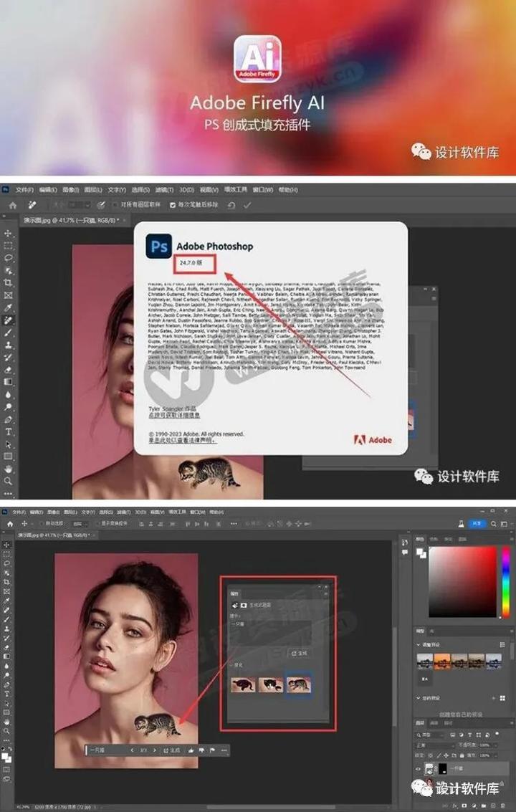Select the Zoom tool in the About-dialog screenshot
Image resolution: width=516 pixels, height=812 pixels.
[9, 481]
